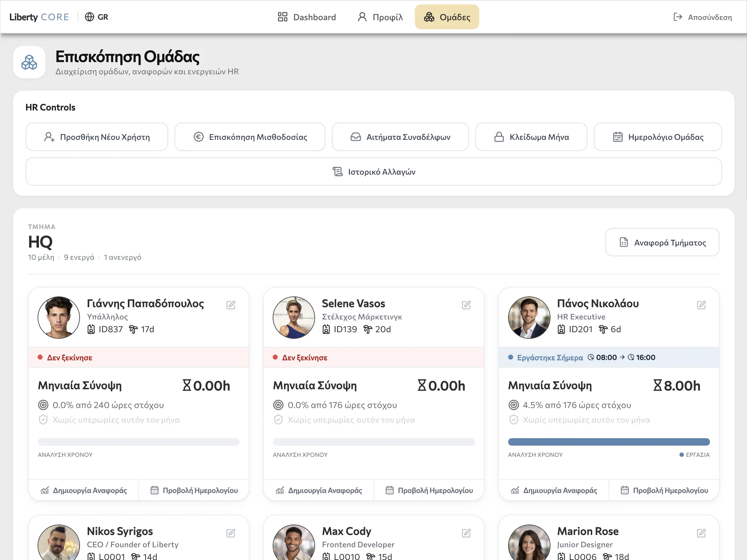The width and height of the screenshot is (747, 560).
Task: Select the Ομάδες tab
Action: point(447,17)
